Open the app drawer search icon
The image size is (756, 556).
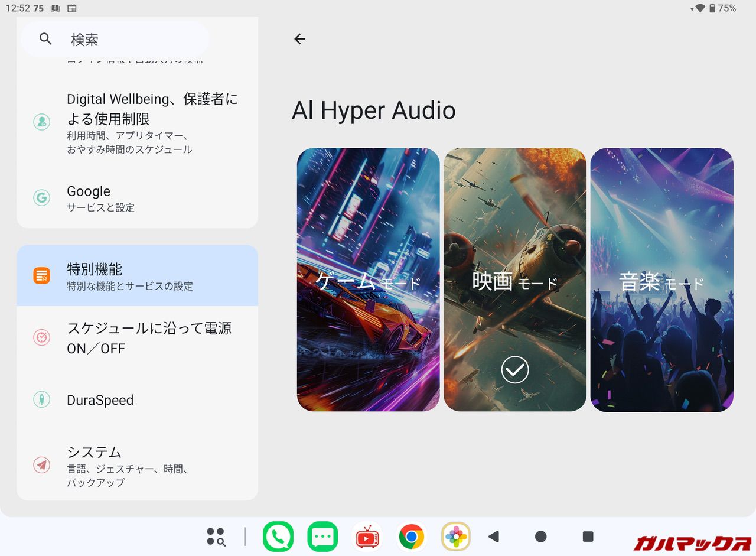coord(216,537)
